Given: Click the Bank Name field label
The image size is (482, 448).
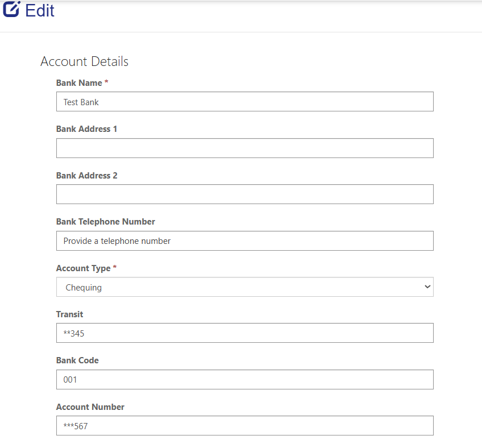Looking at the screenshot, I should point(79,83).
